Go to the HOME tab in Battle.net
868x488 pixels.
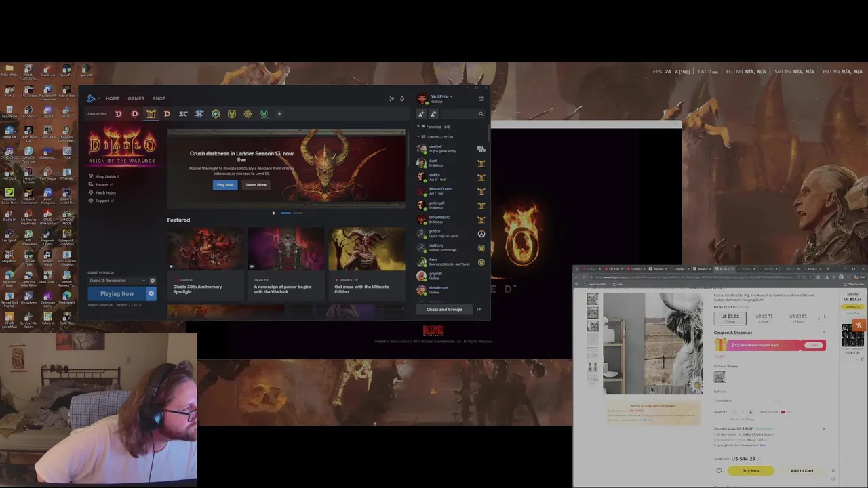tap(113, 98)
